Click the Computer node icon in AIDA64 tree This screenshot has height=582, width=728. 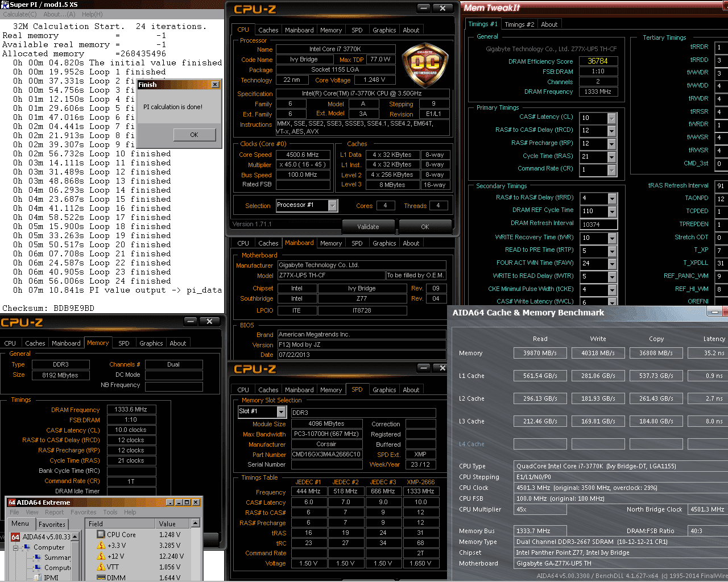(26, 547)
